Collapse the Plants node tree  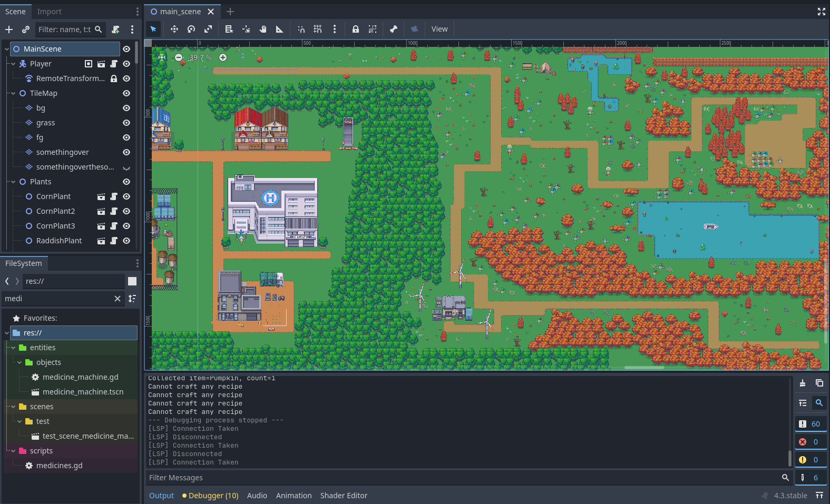13,182
